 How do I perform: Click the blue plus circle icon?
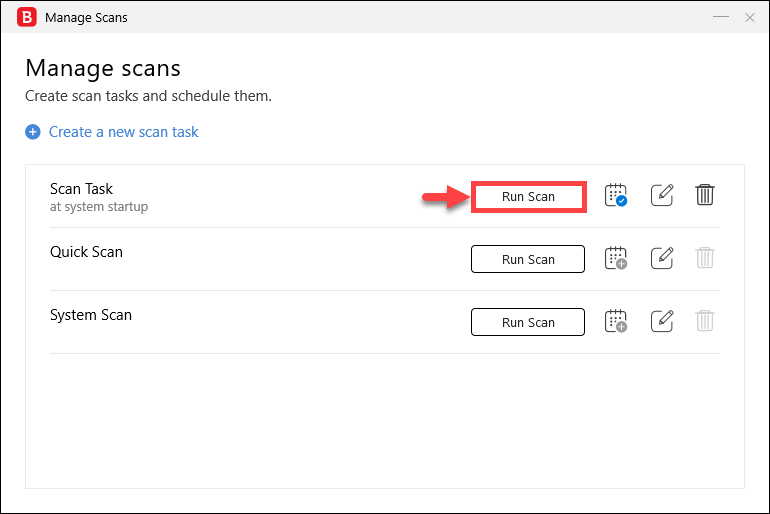(33, 132)
